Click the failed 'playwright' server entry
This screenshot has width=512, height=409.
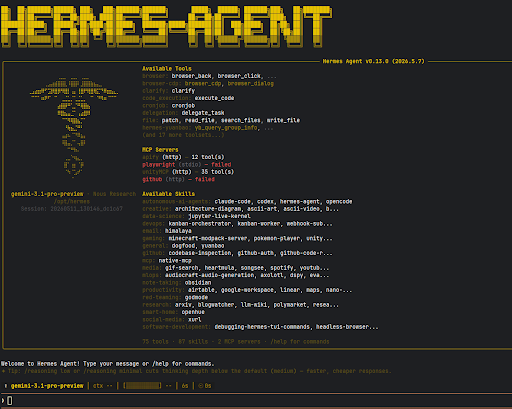tap(187, 164)
